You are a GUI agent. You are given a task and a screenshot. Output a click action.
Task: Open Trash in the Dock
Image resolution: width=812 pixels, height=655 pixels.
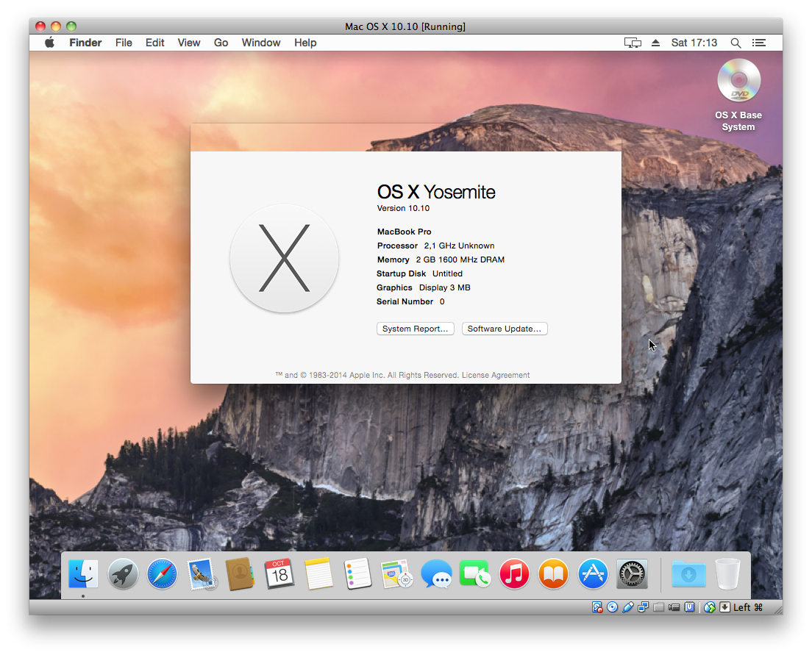727,573
